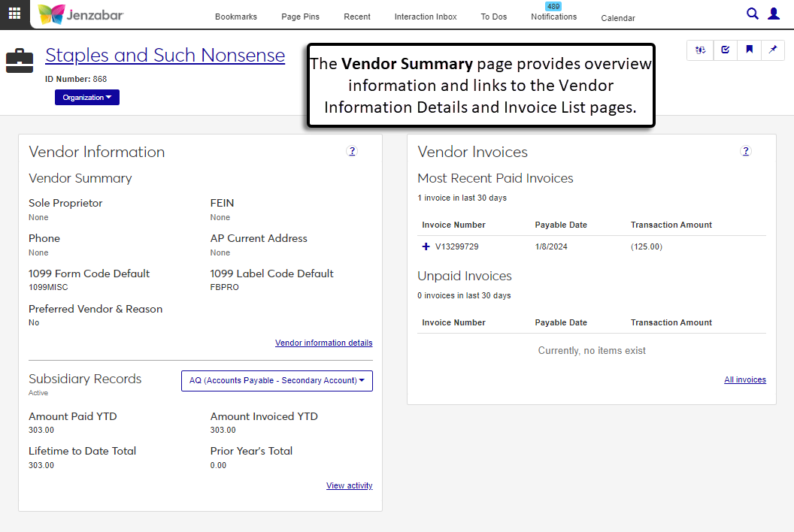Open Vendor Invoices help question mark

(x=746, y=151)
